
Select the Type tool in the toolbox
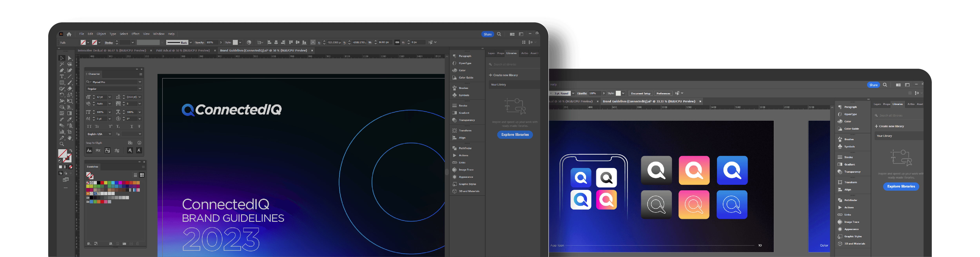pos(62,76)
